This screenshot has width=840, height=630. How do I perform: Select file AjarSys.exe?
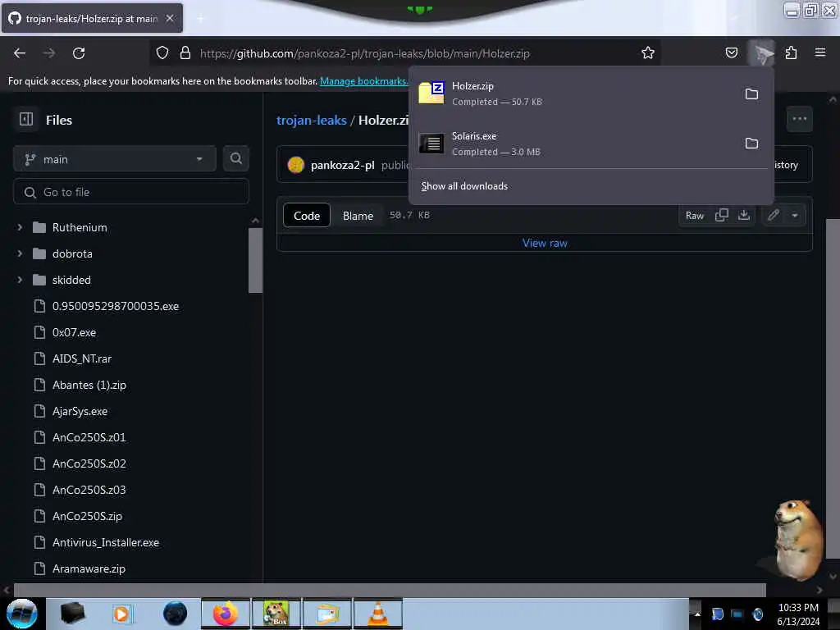click(80, 411)
